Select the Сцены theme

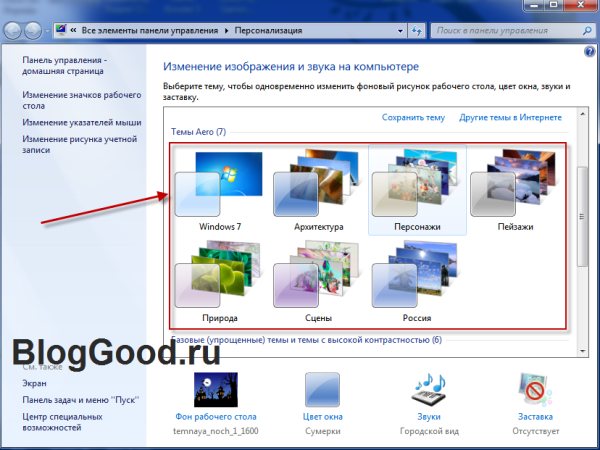[x=318, y=282]
